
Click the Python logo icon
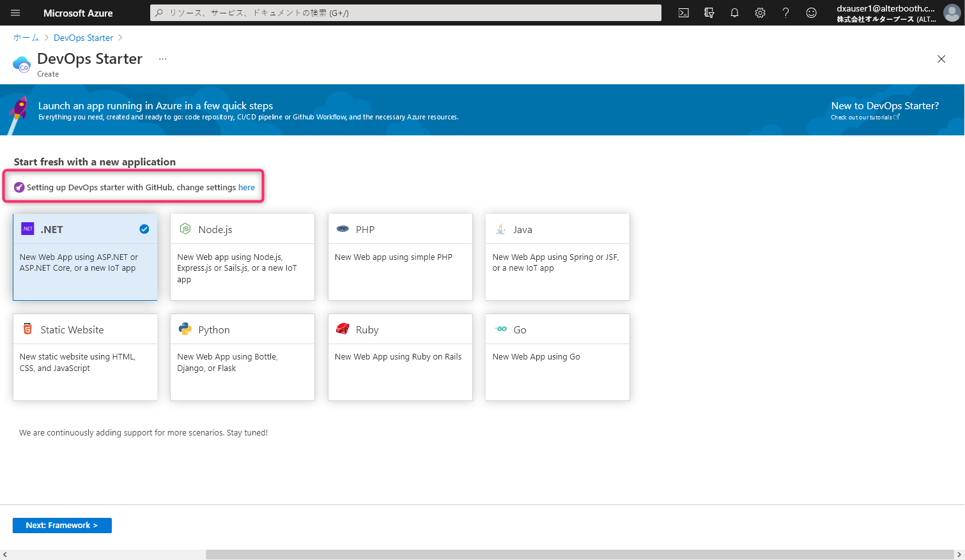(185, 329)
